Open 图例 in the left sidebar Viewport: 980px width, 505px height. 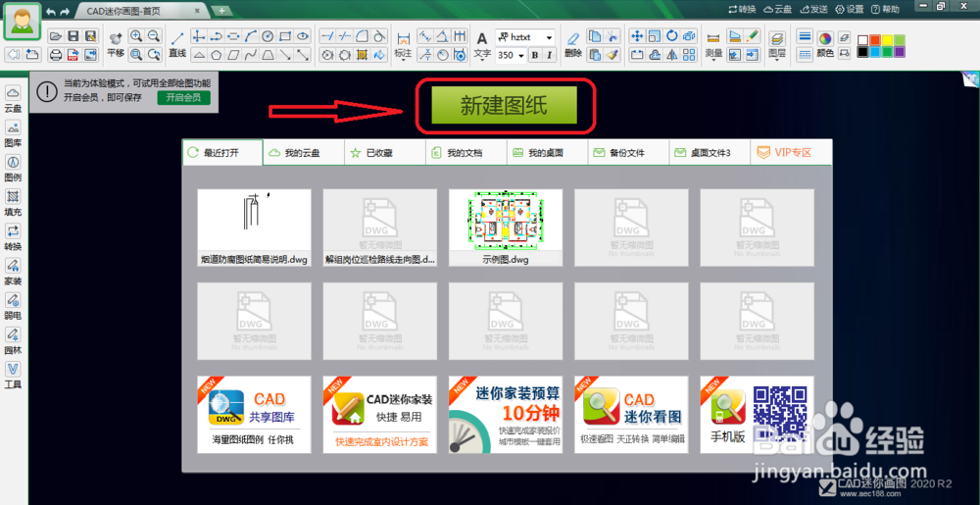tap(13, 168)
